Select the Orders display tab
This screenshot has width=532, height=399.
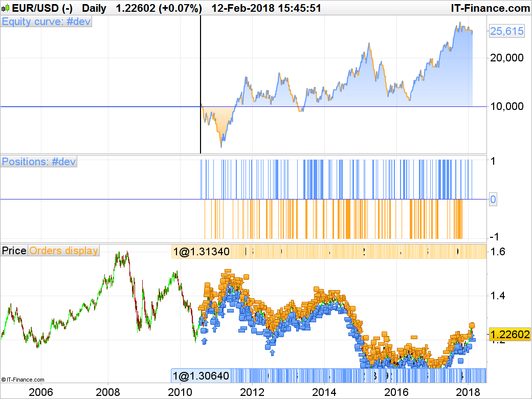tap(63, 250)
